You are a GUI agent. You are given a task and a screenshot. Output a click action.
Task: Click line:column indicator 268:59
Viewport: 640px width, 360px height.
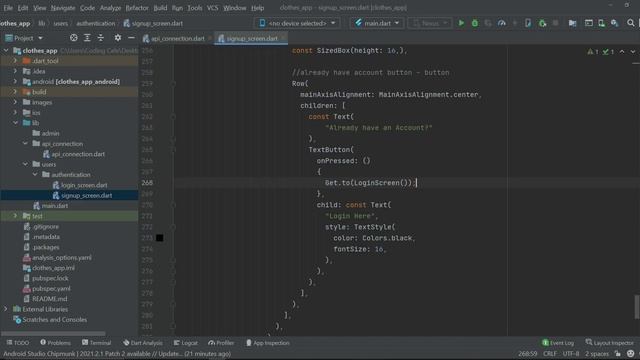527,354
